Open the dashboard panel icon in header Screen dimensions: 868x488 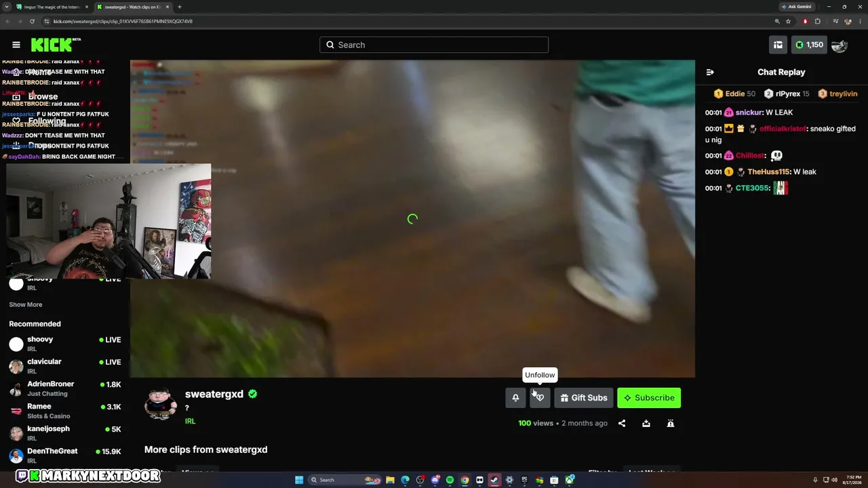coord(778,45)
